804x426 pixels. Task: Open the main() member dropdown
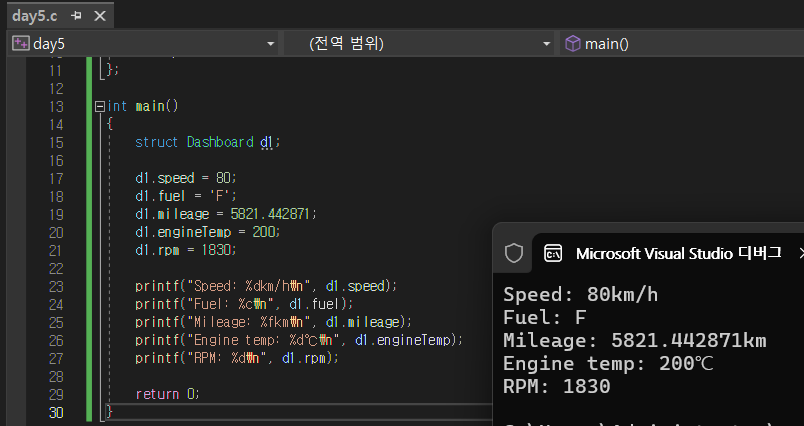point(681,44)
